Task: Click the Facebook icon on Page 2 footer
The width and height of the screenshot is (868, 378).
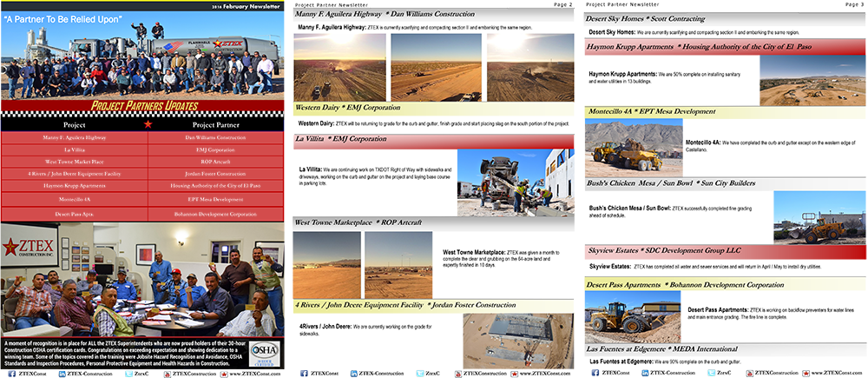Action: coord(303,374)
